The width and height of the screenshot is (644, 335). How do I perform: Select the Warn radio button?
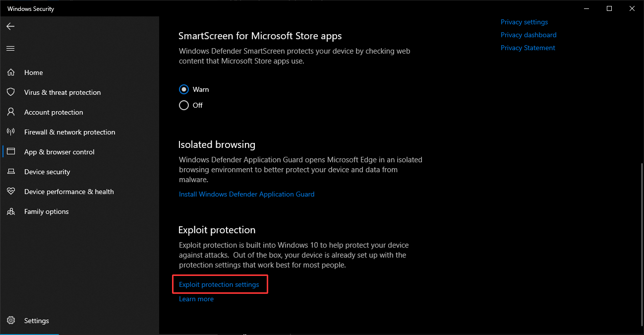click(184, 89)
